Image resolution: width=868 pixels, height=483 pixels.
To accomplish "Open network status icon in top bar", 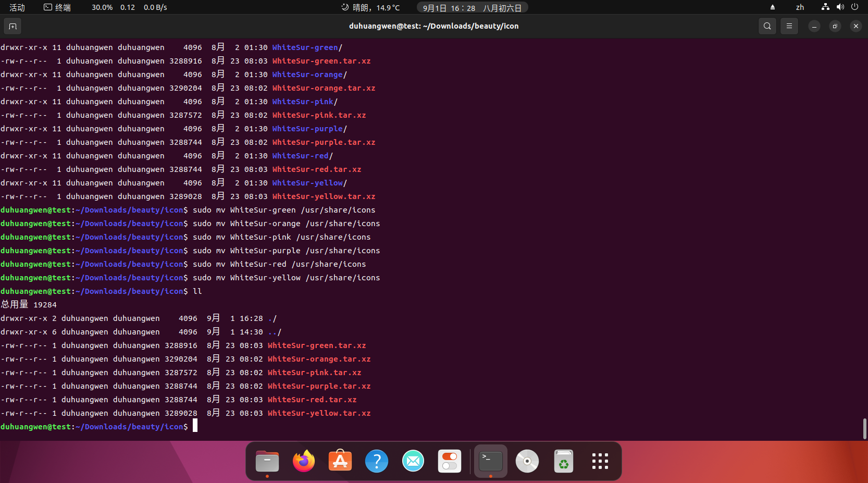I will click(825, 7).
